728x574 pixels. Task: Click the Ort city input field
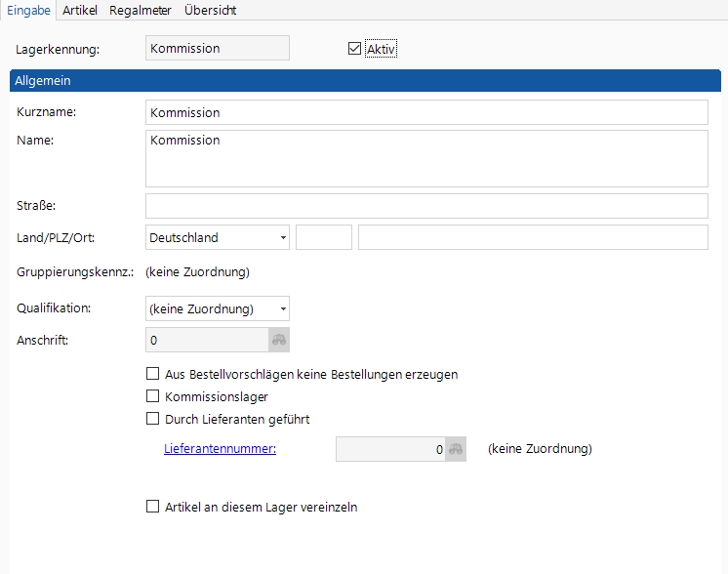point(532,237)
